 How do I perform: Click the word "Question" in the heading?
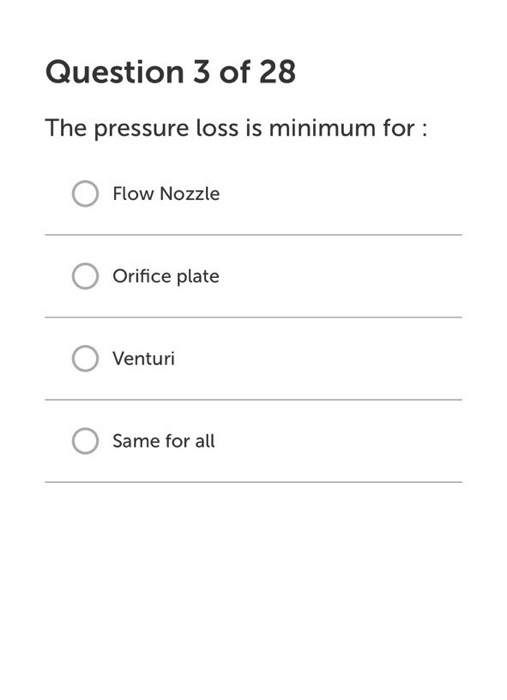[x=115, y=72]
